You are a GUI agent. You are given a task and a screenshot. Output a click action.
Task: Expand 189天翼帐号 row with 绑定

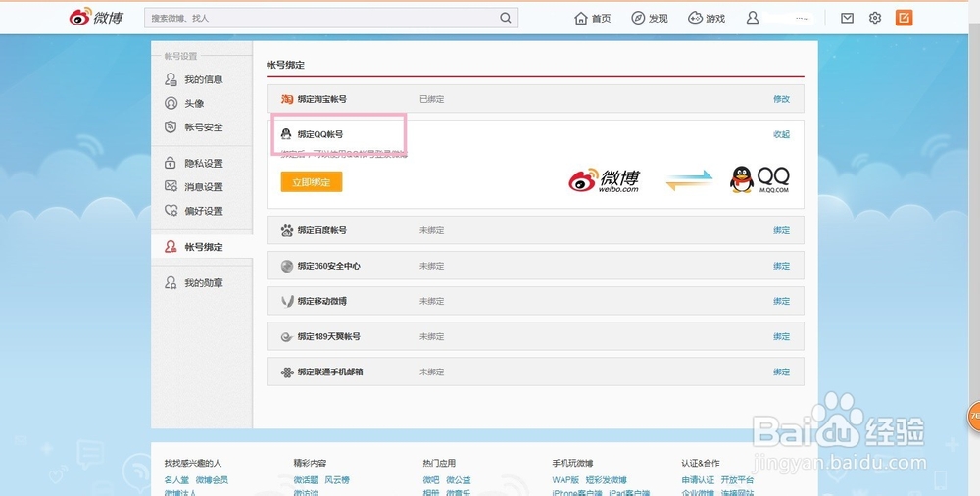pos(781,336)
